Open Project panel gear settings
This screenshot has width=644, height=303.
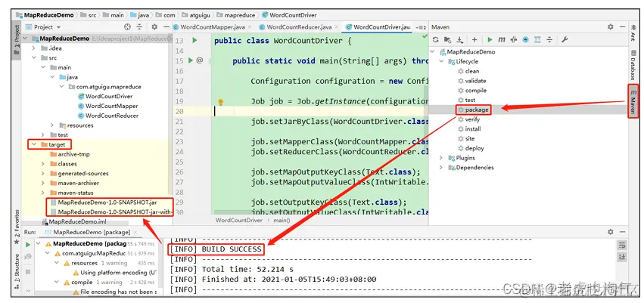[154, 26]
